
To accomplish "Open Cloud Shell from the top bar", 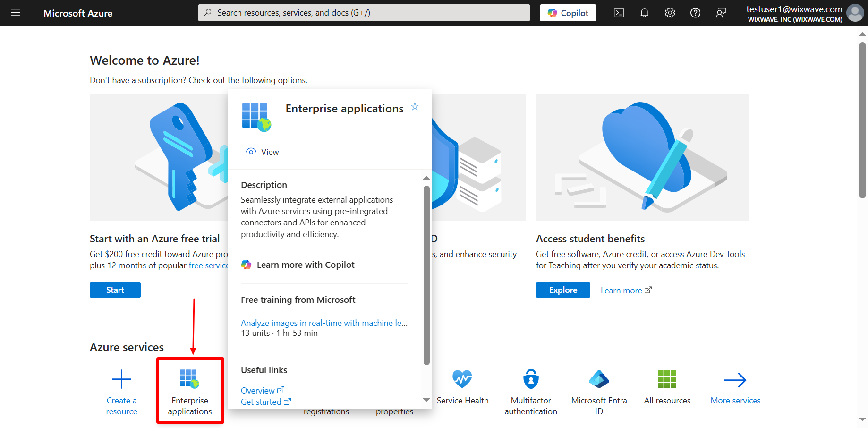I will (x=619, y=13).
